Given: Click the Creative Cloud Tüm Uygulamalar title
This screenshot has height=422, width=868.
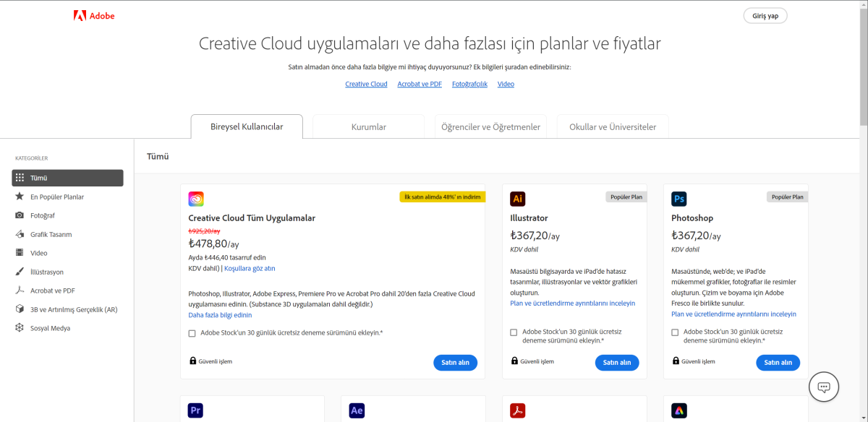Looking at the screenshot, I should pyautogui.click(x=252, y=218).
